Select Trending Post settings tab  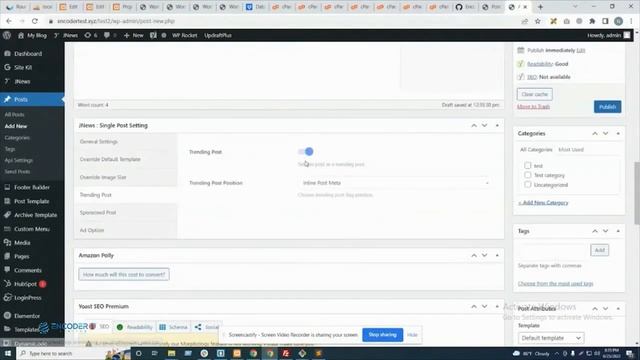click(x=126, y=195)
